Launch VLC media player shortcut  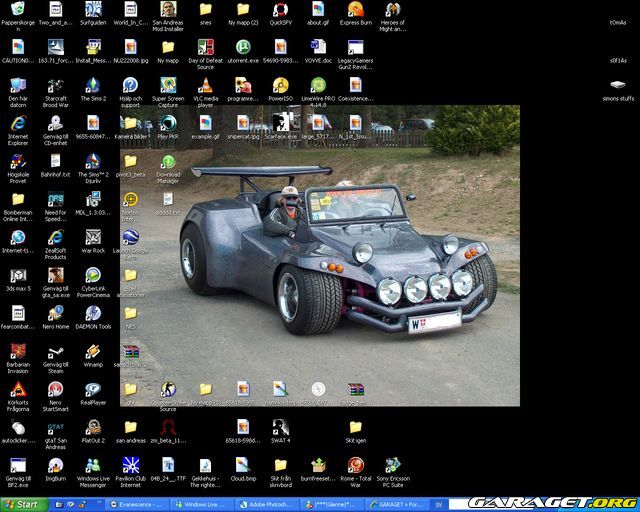pos(205,86)
